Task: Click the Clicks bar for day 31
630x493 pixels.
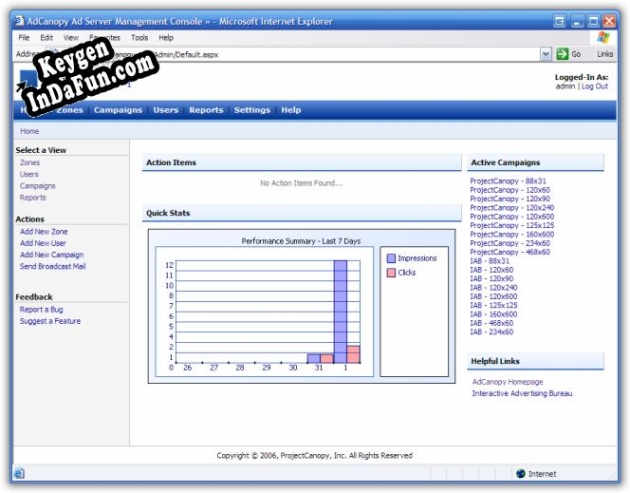Action: point(327,358)
